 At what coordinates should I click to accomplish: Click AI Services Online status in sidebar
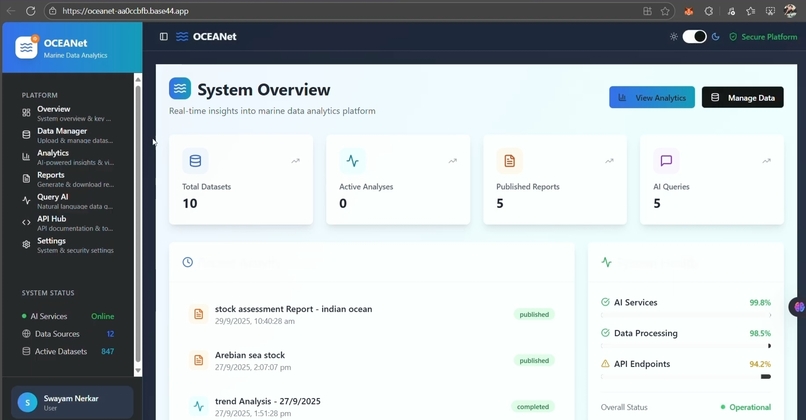102,316
